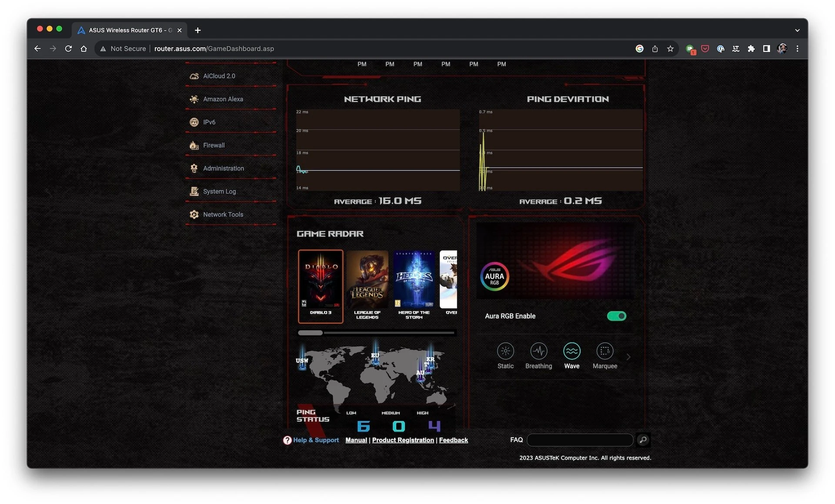The width and height of the screenshot is (835, 504).
Task: Open the Chrome three-dot menu
Action: click(797, 49)
